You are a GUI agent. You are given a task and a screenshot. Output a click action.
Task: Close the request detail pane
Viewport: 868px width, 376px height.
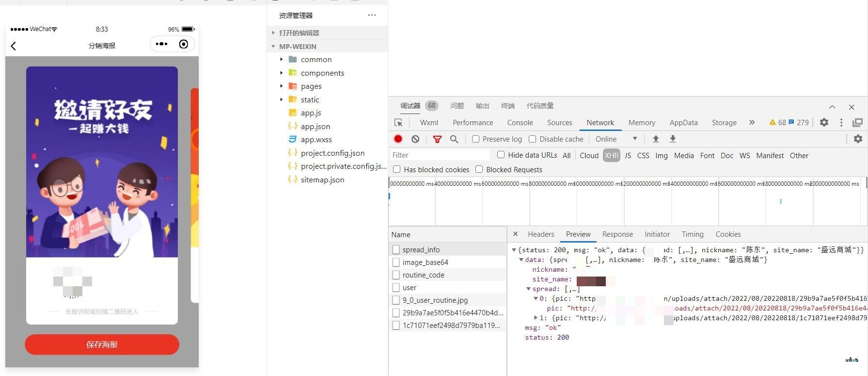[x=515, y=234]
